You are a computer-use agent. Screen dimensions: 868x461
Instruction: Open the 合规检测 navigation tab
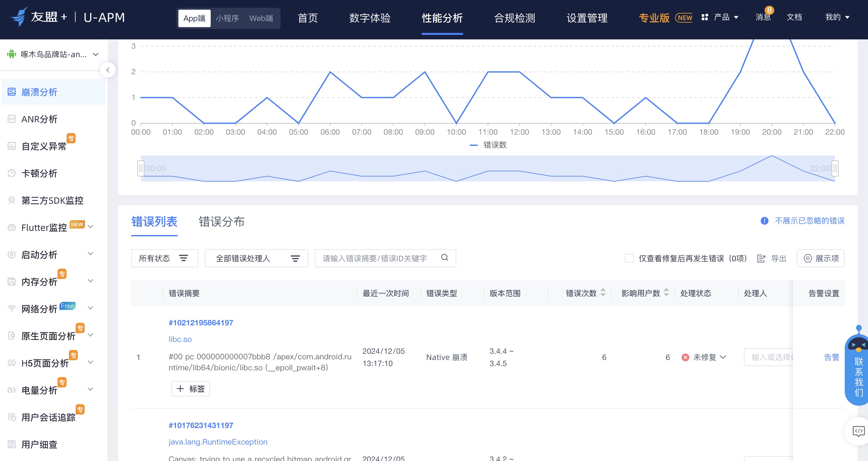coord(514,18)
